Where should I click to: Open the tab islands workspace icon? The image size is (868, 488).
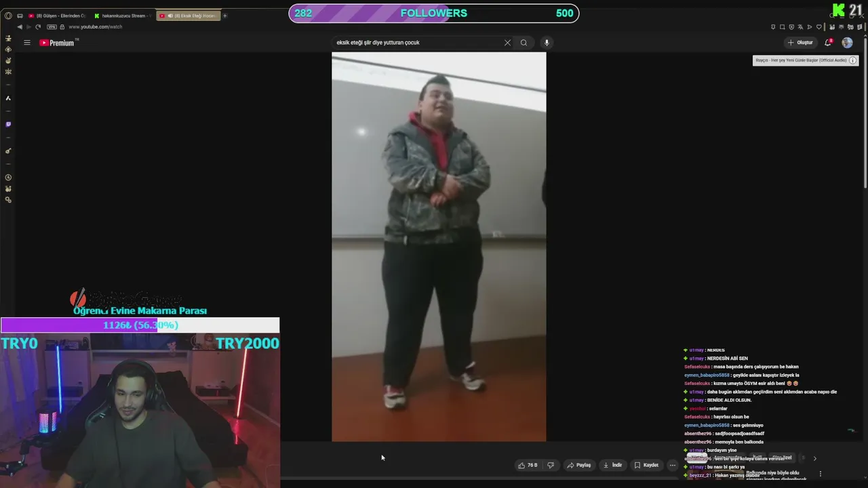[20, 16]
